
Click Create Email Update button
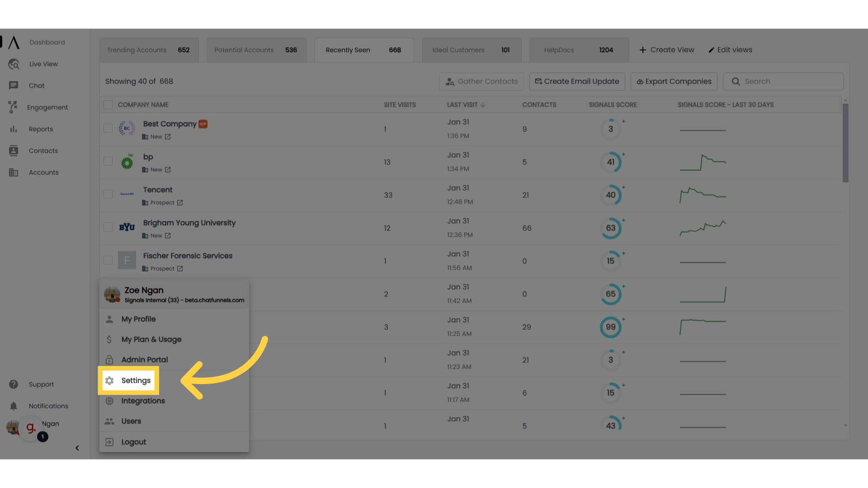577,81
